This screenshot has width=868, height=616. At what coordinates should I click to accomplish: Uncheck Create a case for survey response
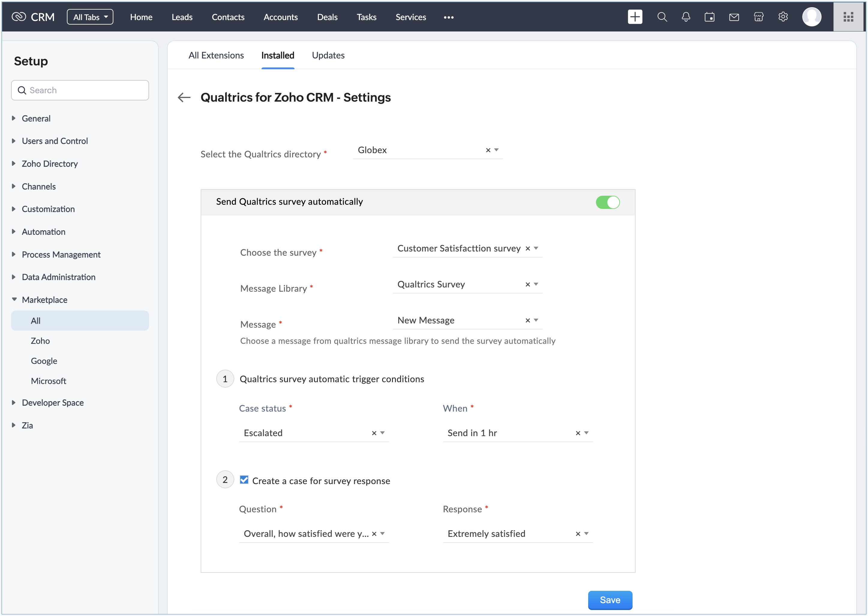coord(244,480)
